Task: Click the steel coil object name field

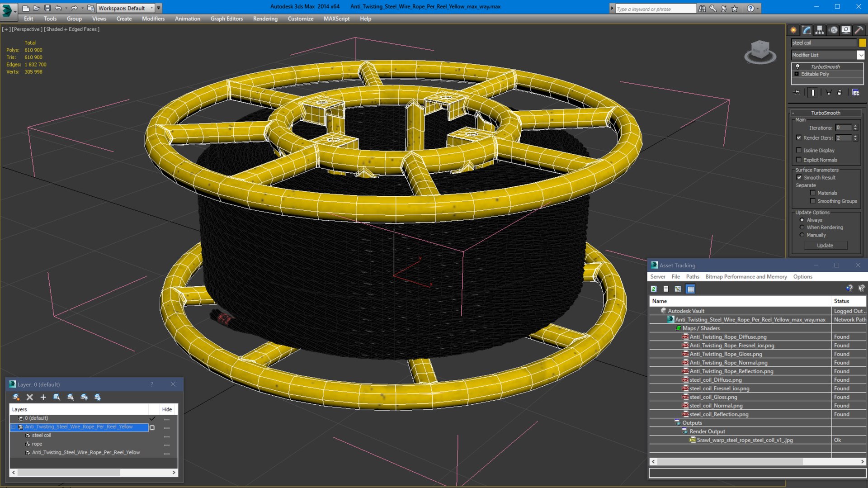Action: pyautogui.click(x=823, y=43)
